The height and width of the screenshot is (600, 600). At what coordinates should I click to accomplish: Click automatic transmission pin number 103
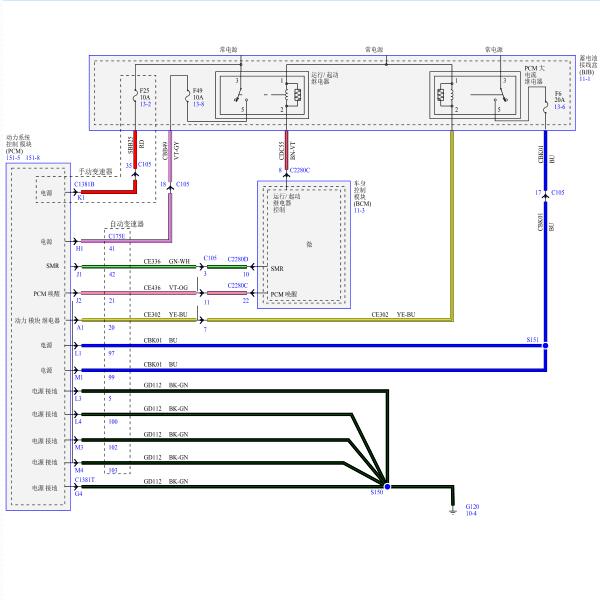pyautogui.click(x=112, y=471)
